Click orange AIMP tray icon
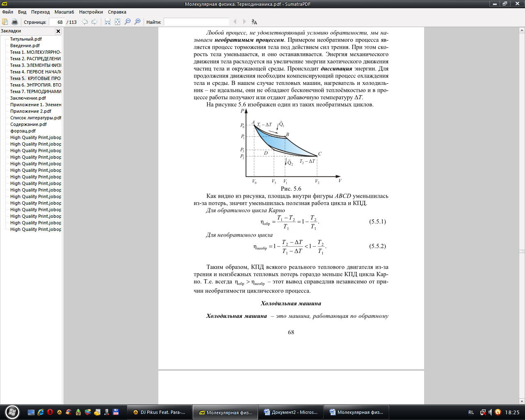This screenshot has height=420, width=525. 498,412
